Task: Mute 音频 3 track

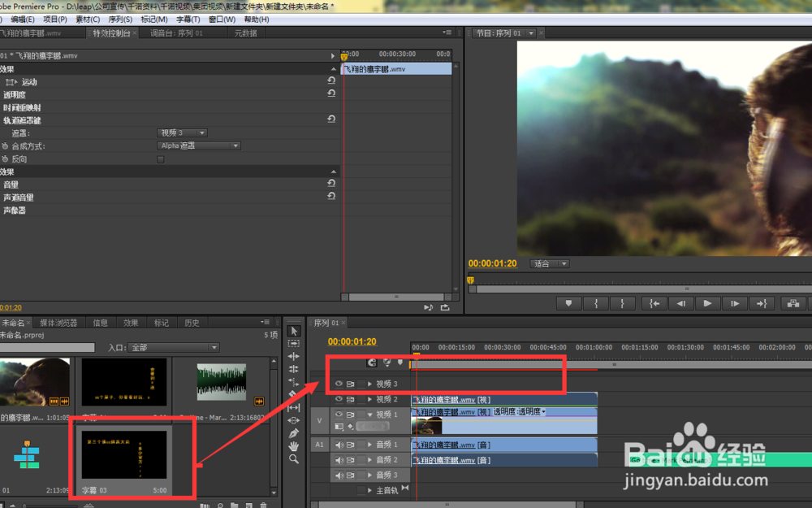Action: pyautogui.click(x=339, y=475)
